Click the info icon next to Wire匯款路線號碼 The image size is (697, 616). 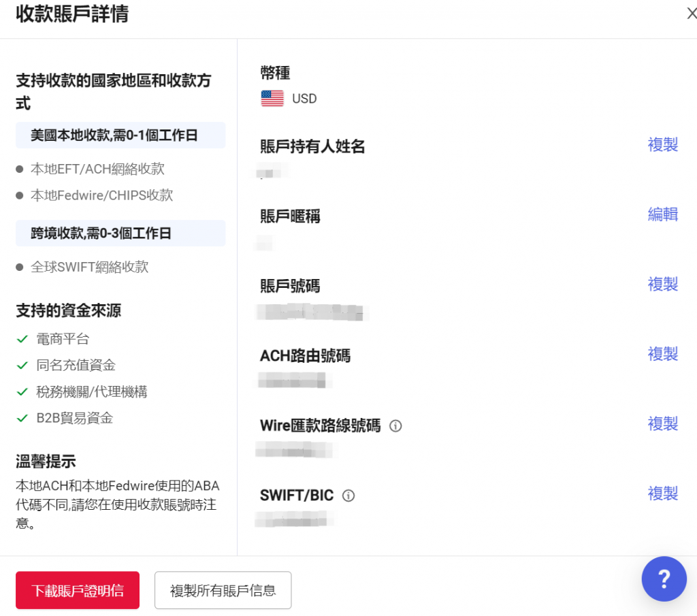tap(395, 426)
